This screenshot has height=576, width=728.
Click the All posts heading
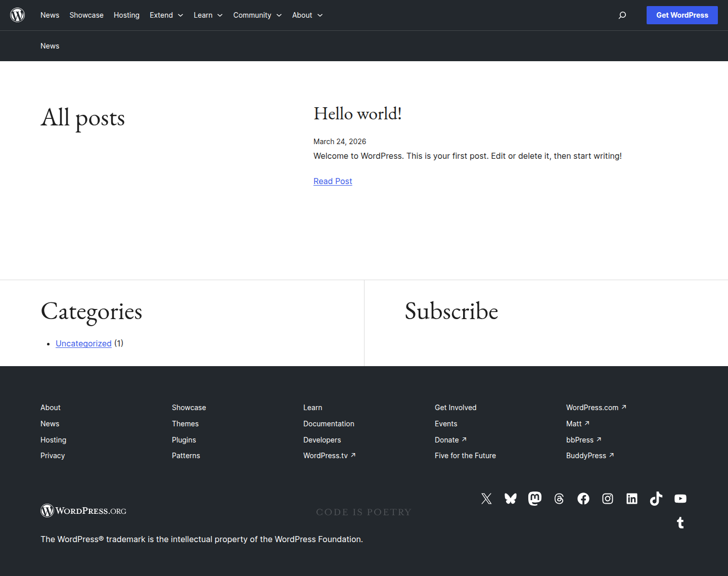(83, 118)
